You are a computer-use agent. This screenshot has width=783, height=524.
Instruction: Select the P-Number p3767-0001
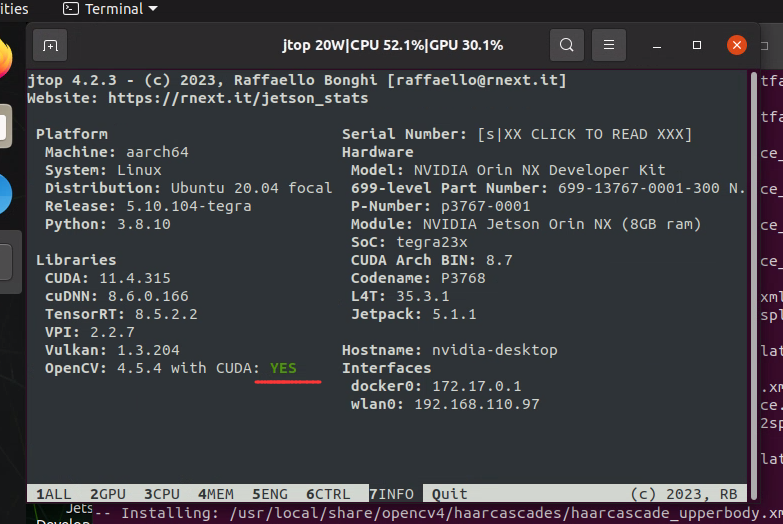[485, 206]
